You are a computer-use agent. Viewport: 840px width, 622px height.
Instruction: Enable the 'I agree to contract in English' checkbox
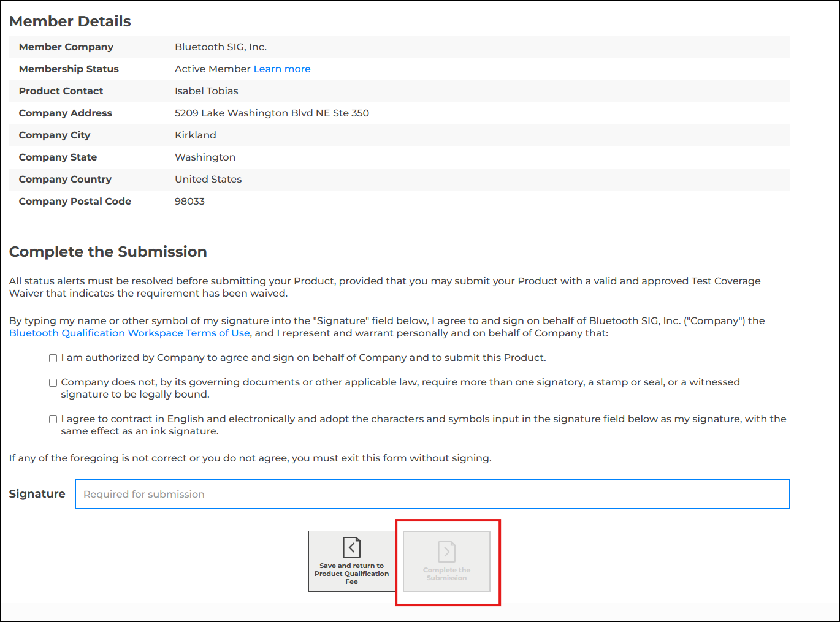coord(53,419)
